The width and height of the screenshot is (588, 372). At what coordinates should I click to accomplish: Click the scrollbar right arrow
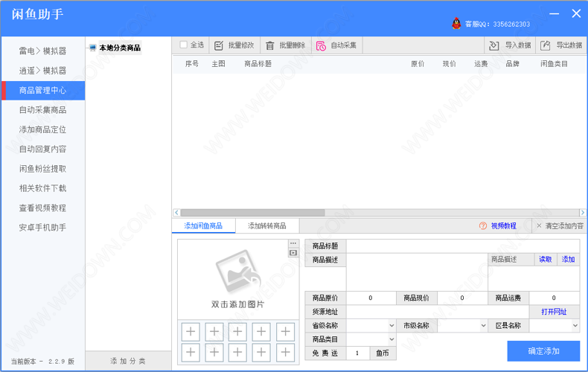tap(582, 213)
